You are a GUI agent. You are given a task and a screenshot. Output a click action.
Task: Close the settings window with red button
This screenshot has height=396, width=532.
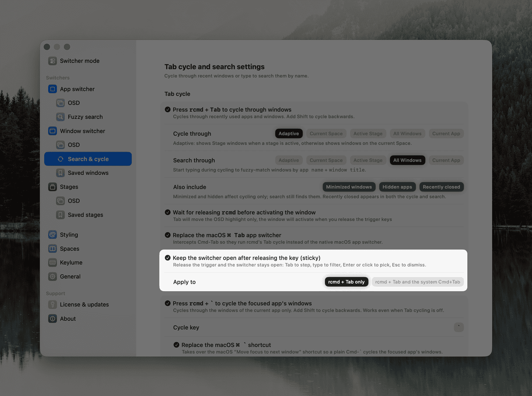(x=47, y=47)
